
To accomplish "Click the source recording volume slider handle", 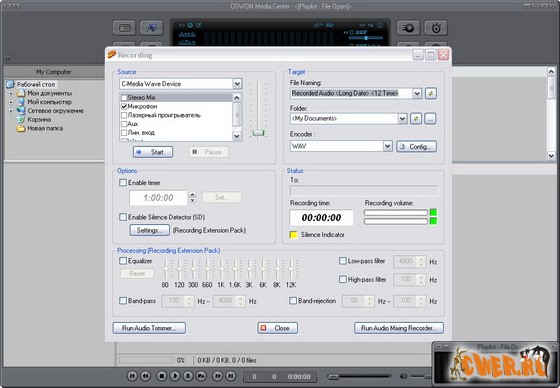I will coord(258,133).
